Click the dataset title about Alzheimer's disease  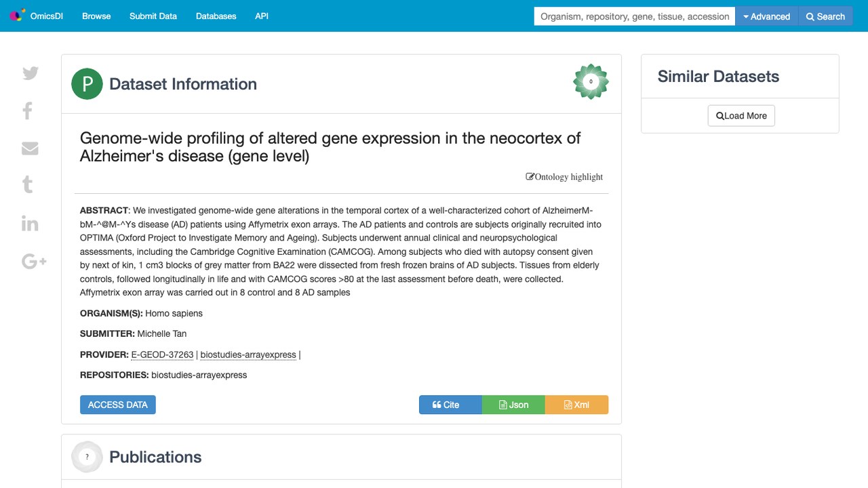(330, 147)
